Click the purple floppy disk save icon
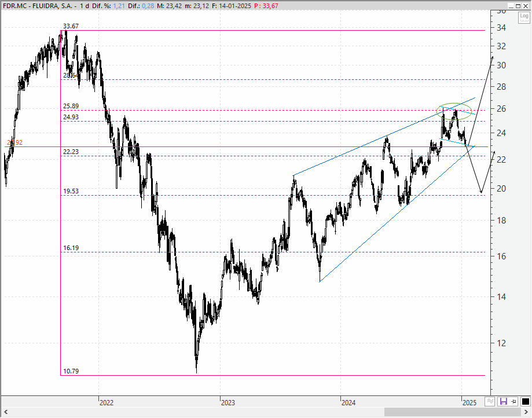The width and height of the screenshot is (532, 418). (x=504, y=402)
